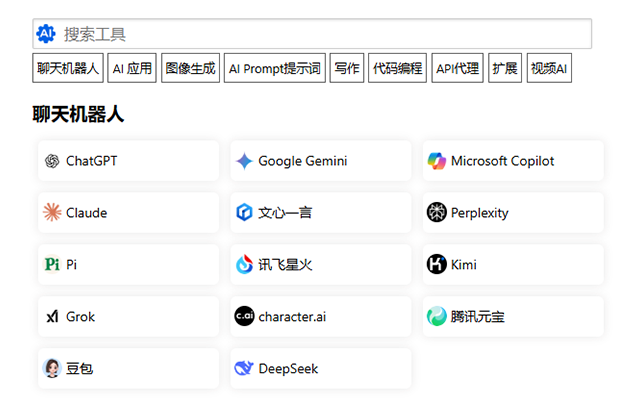The width and height of the screenshot is (640, 400).
Task: Open the 视频AI category tab
Action: click(x=549, y=68)
